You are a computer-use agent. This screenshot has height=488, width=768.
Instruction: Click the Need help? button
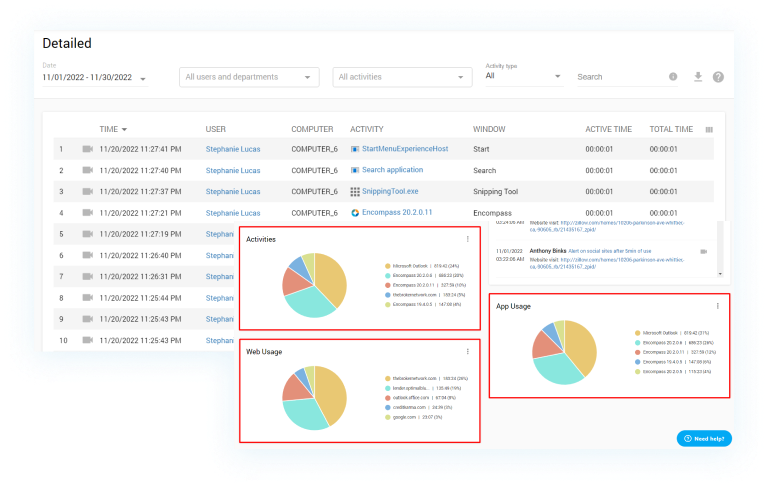click(x=703, y=438)
